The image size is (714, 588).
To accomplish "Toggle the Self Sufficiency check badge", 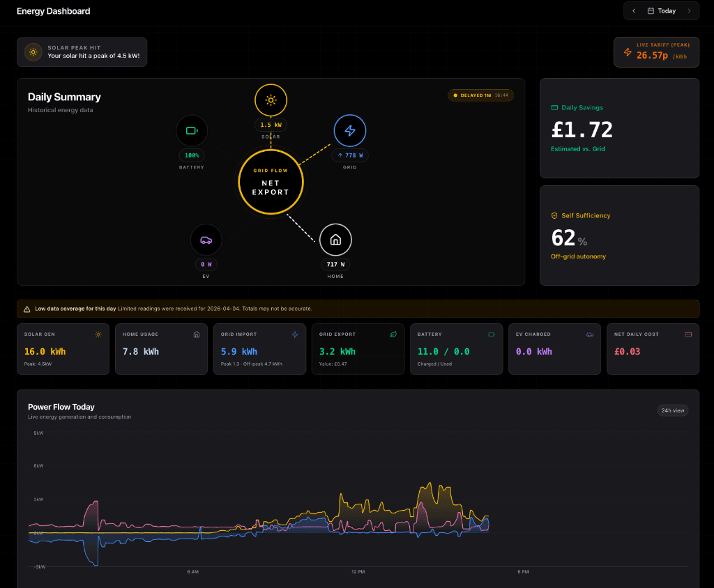I will coord(555,216).
